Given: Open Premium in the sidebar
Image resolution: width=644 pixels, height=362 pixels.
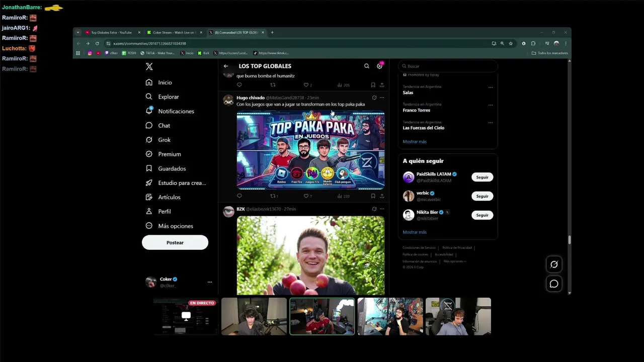Looking at the screenshot, I should pyautogui.click(x=163, y=154).
